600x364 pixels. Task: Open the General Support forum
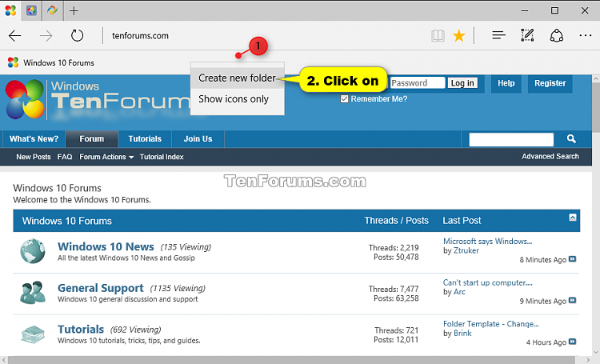[x=101, y=288]
